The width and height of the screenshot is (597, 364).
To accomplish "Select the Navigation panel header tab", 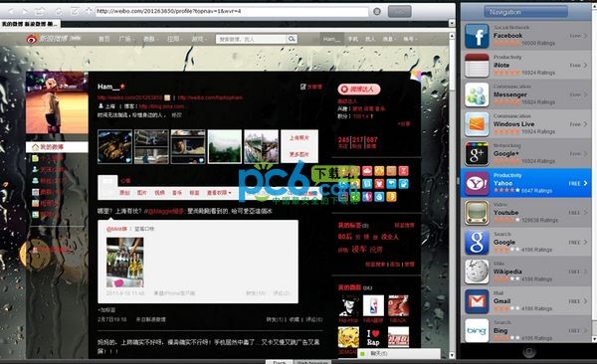I will (525, 12).
